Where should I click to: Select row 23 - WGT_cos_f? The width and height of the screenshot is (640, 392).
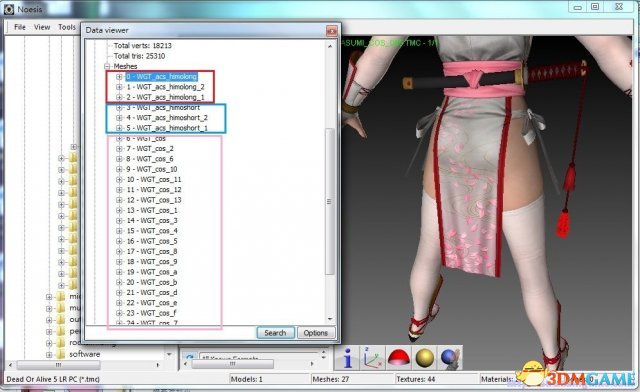point(151,313)
